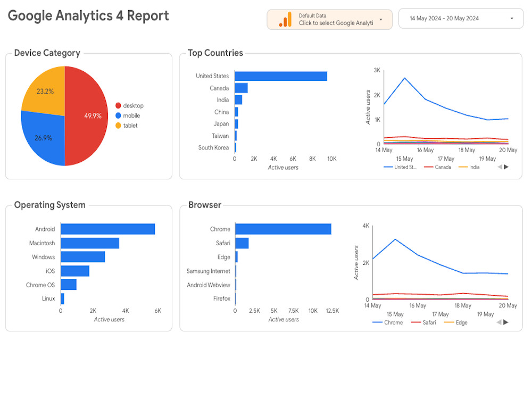
Task: Expand the data source dropdown arrow
Action: coord(381,19)
